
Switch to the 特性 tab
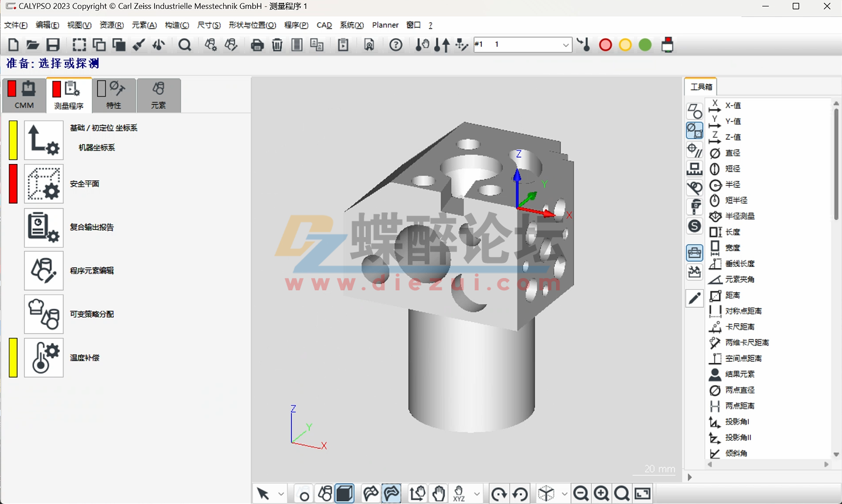pos(113,95)
